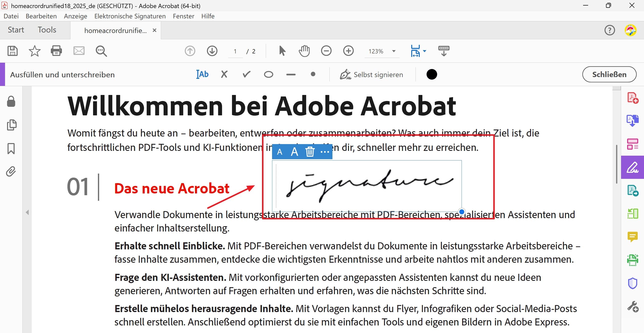644x333 pixels.
Task: Select the checkmark tool
Action: click(x=246, y=74)
